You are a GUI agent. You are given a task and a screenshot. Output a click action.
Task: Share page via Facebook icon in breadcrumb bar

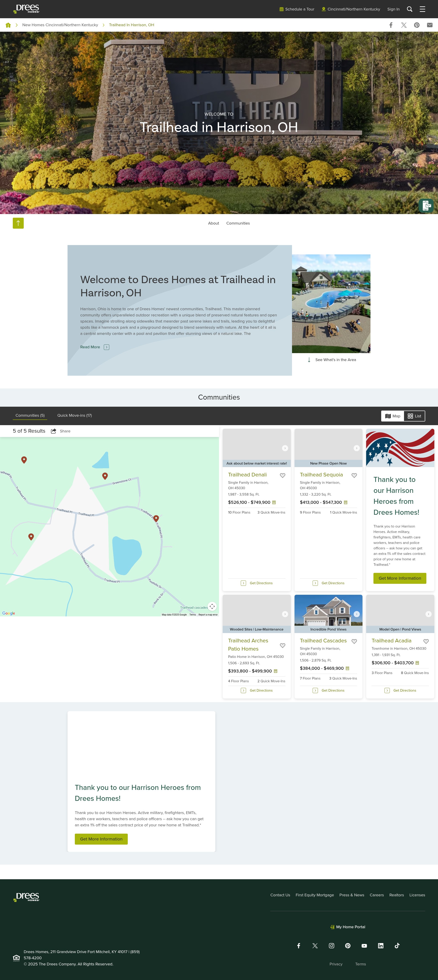pyautogui.click(x=391, y=25)
